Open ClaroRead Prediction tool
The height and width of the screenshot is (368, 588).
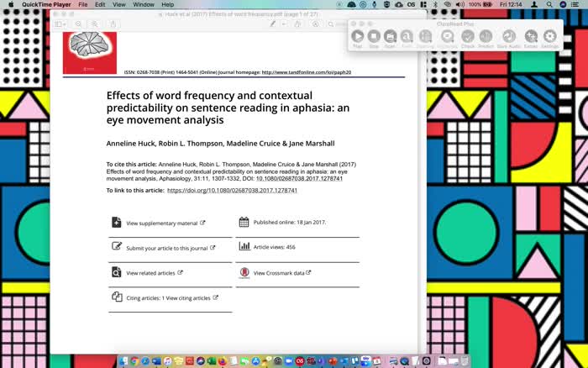(486, 37)
